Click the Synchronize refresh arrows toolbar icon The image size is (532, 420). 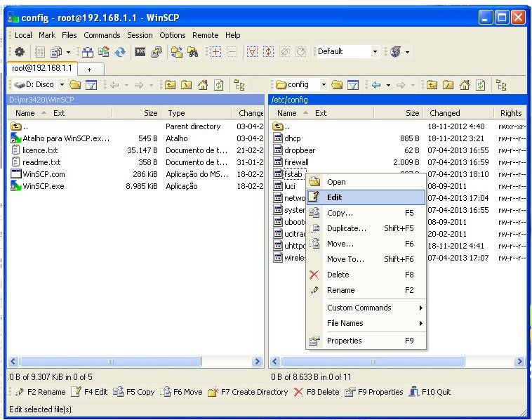point(120,52)
